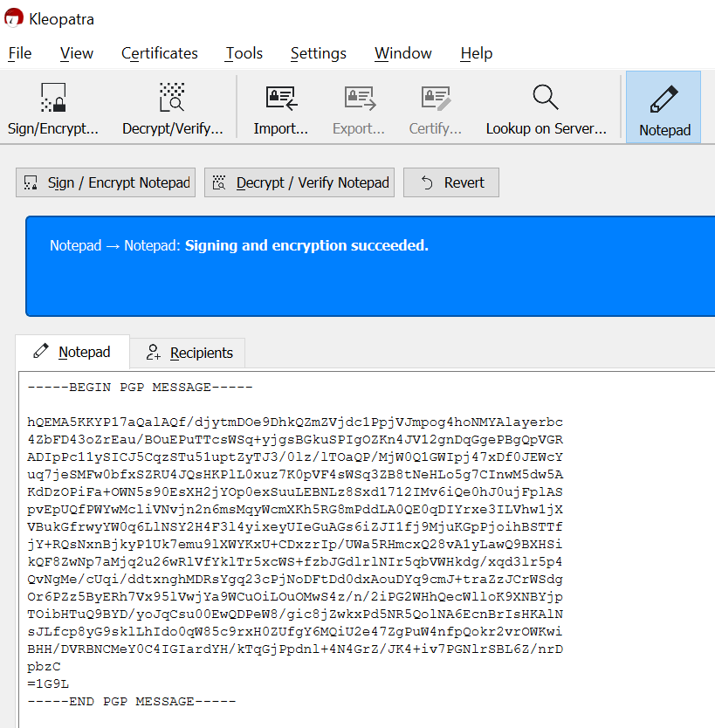Open the Settings menu
The image size is (715, 728).
click(x=318, y=53)
